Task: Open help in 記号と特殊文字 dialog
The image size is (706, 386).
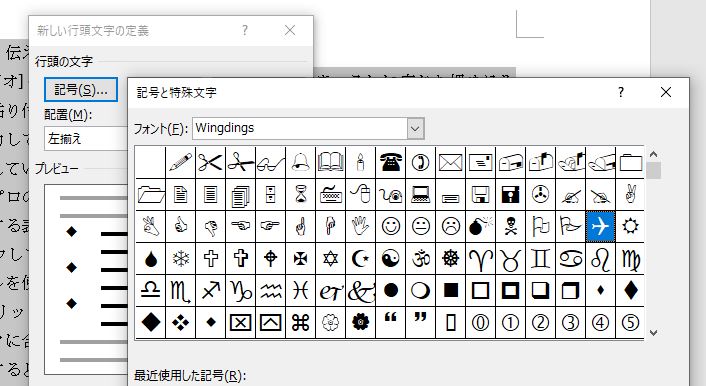Action: click(x=621, y=92)
